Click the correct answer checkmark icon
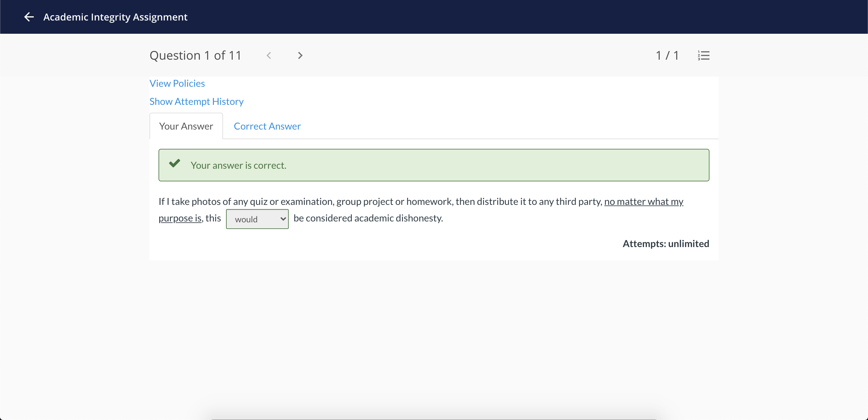 (176, 164)
